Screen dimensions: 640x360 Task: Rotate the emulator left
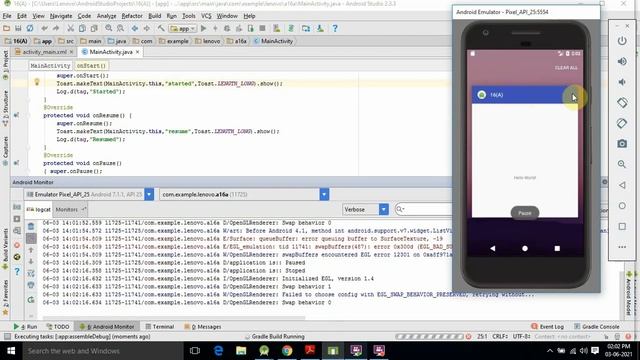tap(622, 102)
